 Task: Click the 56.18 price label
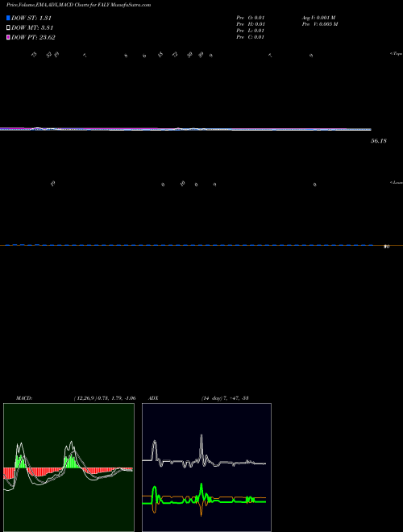379,141
